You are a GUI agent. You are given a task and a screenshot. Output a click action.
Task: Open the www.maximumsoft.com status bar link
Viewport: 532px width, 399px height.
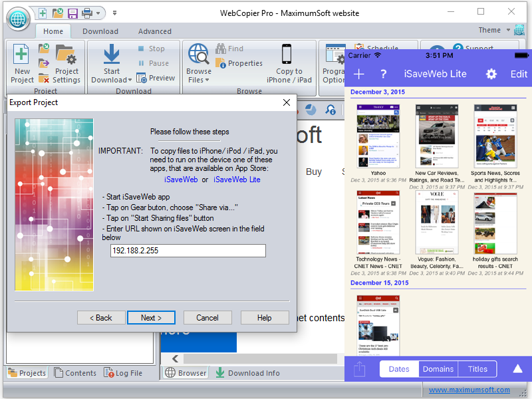tap(469, 390)
